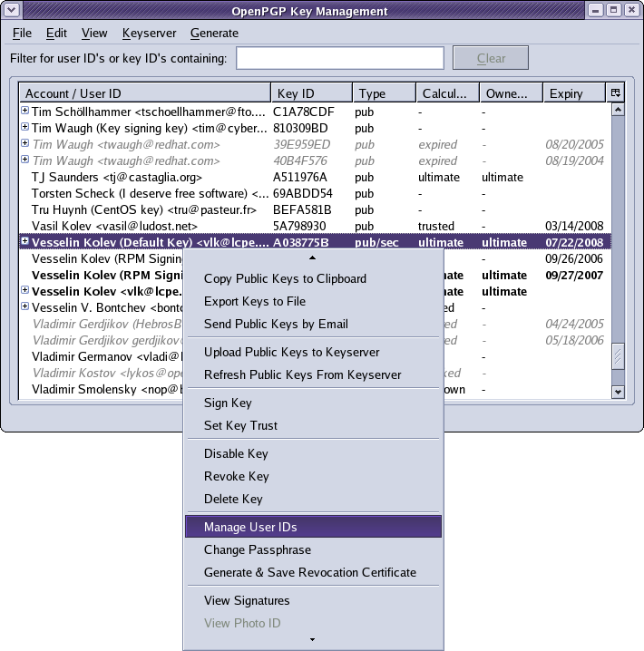Open the Keyserver menu
The width and height of the screenshot is (644, 651).
(149, 34)
